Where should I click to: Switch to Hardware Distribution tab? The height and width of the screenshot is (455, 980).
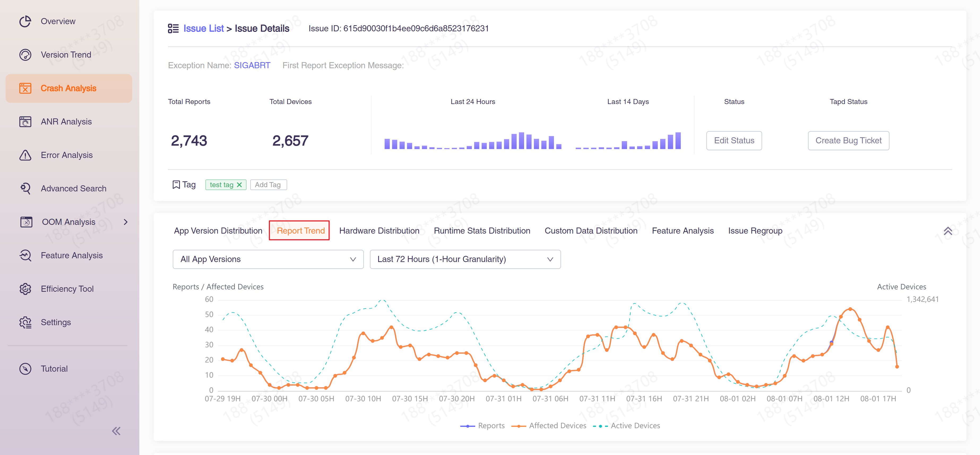(379, 231)
